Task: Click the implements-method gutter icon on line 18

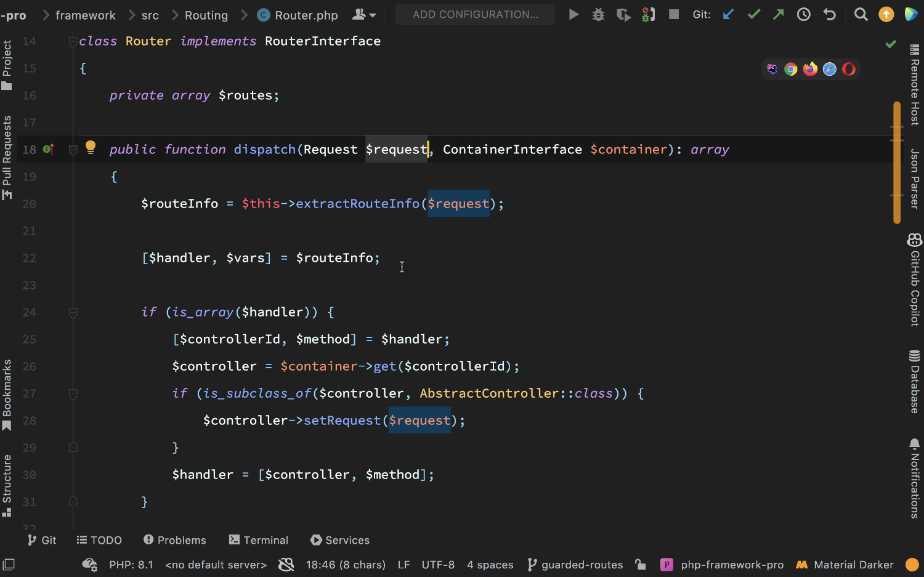Action: 49,149
